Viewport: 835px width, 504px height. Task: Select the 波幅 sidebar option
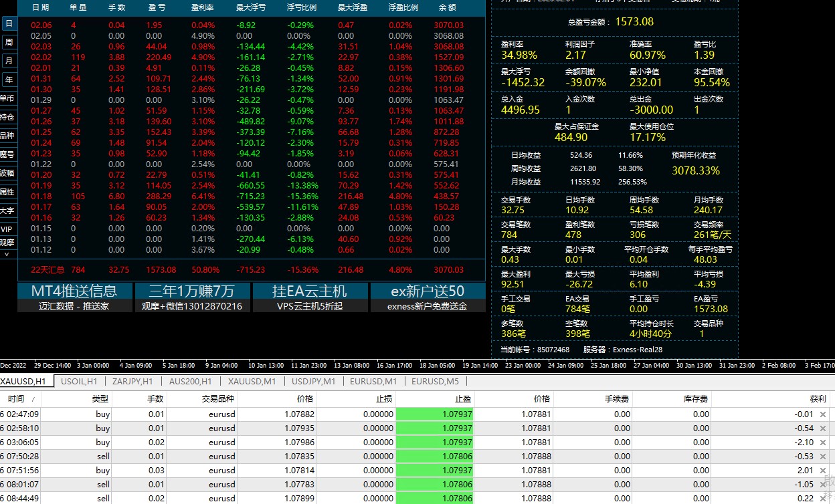click(x=7, y=173)
